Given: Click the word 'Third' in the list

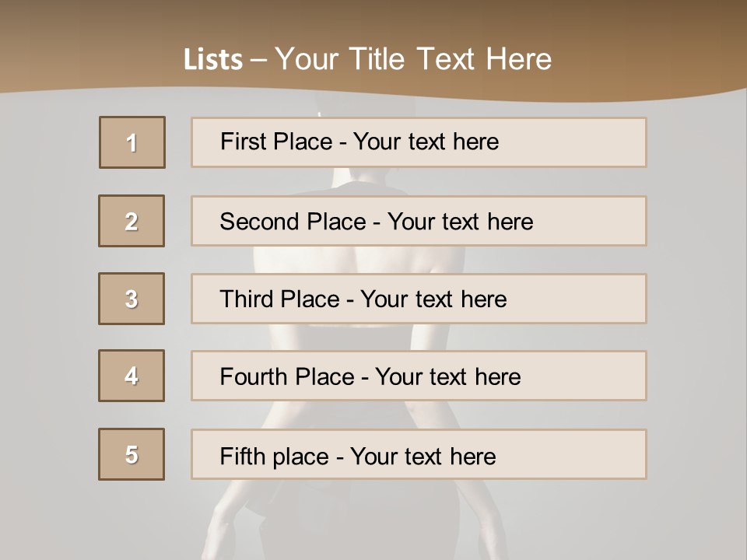Looking at the screenshot, I should [247, 299].
